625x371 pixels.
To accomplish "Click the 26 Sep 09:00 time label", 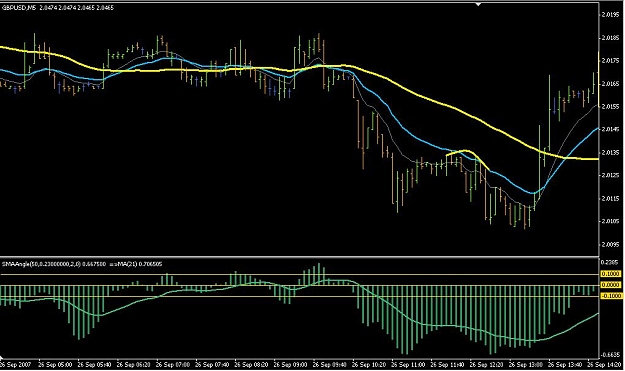I will (291, 365).
